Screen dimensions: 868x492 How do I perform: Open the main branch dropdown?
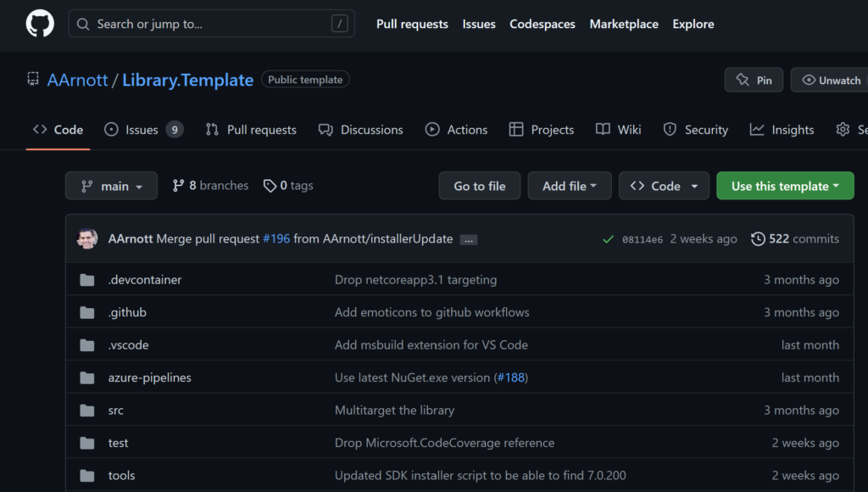click(111, 185)
